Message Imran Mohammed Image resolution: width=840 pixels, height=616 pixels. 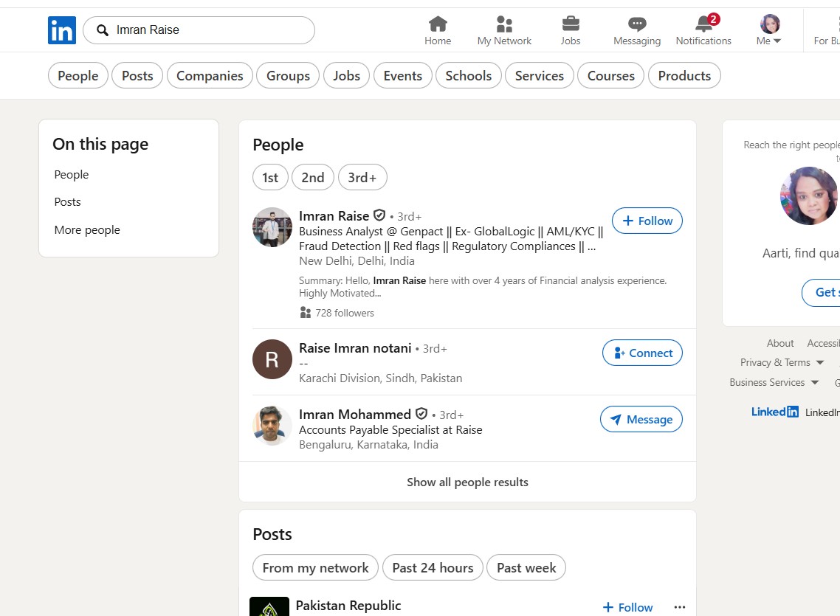coord(641,419)
